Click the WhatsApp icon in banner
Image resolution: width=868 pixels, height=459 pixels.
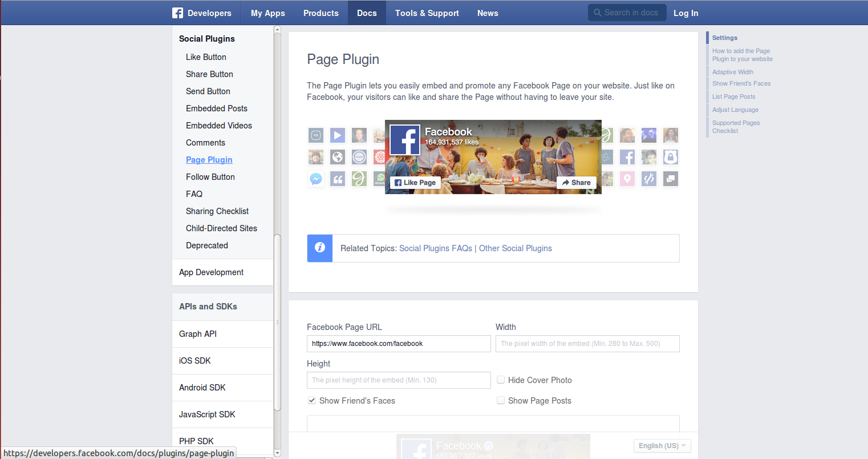coord(379,179)
